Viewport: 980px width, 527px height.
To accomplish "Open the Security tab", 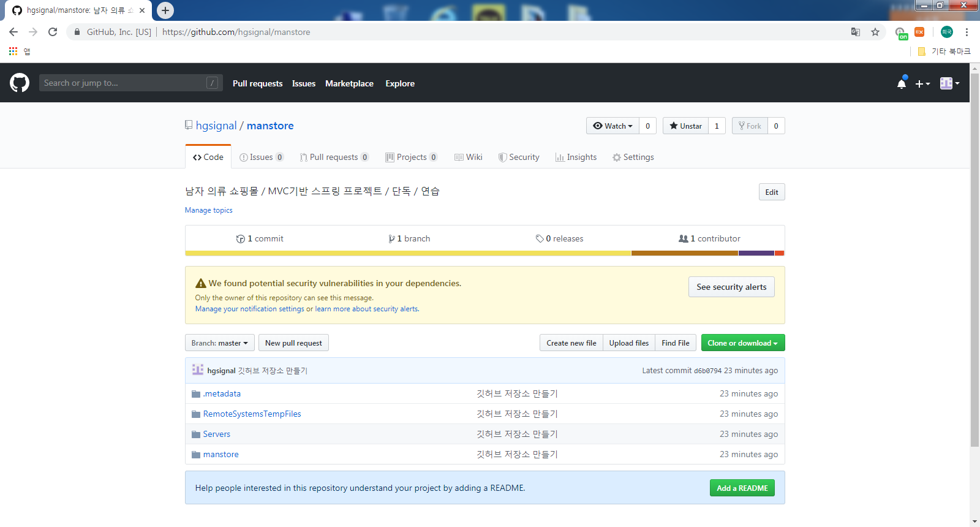I will (519, 157).
